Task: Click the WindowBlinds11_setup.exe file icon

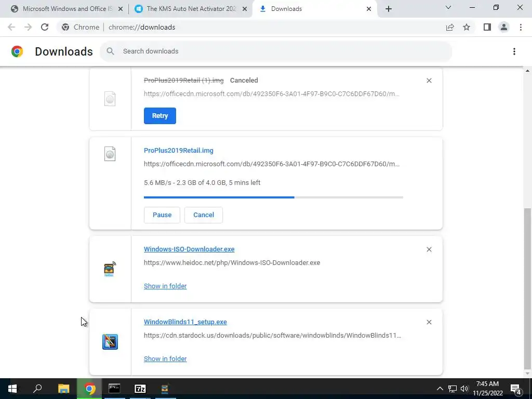Action: coord(110,342)
